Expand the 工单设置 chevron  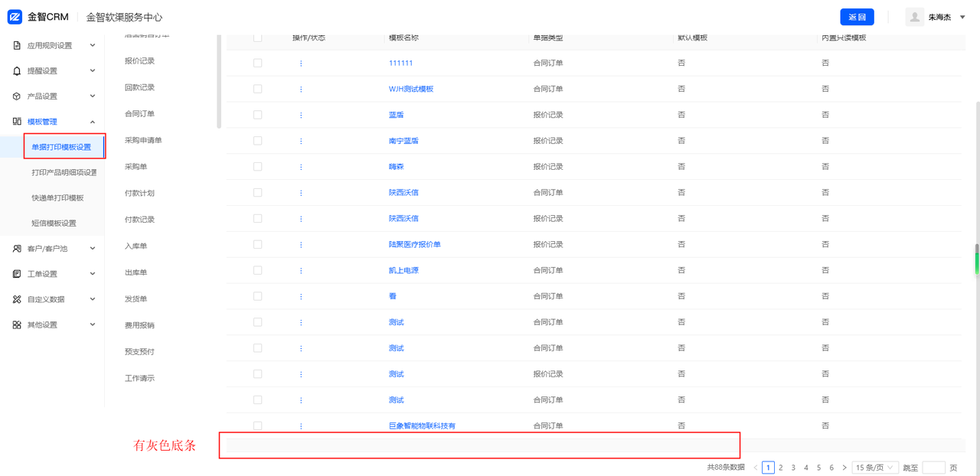[93, 273]
